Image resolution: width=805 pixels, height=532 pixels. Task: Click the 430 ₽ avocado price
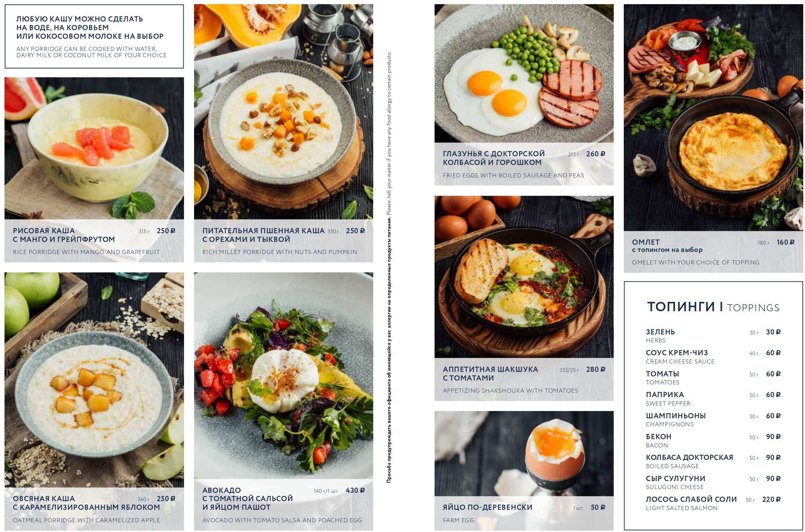click(x=355, y=490)
